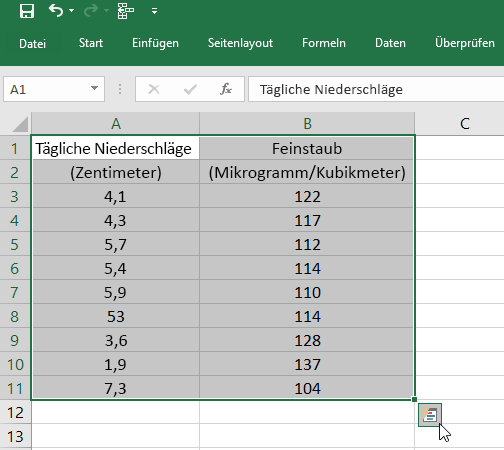Select column B header
This screenshot has width=504, height=450.
(307, 124)
